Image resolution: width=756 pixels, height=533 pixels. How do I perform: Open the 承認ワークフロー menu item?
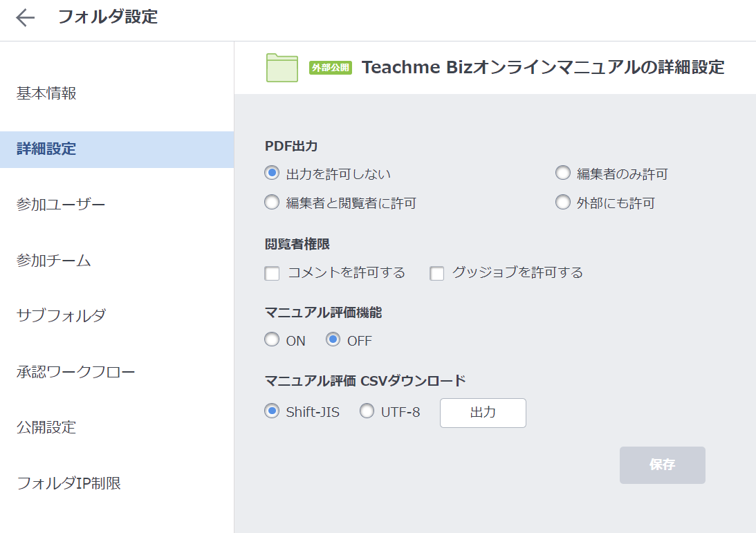(76, 372)
